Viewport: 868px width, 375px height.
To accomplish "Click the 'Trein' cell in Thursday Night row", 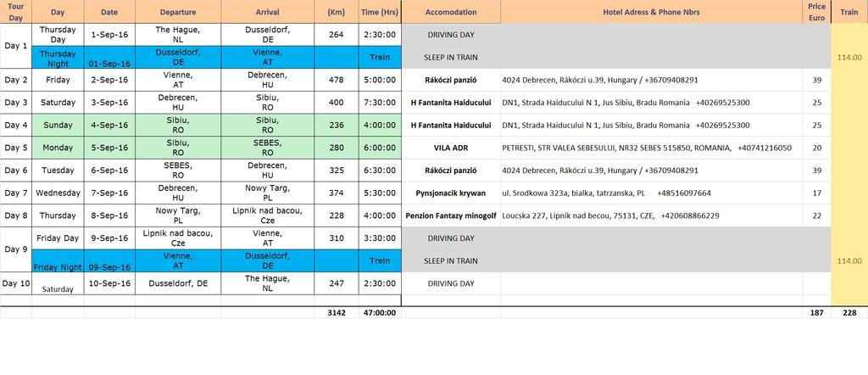I will pos(379,58).
